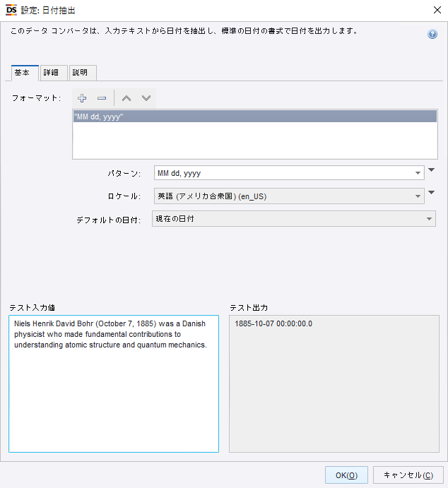This screenshot has width=448, height=488.
Task: Click the キャンセル button
Action: coord(408,475)
